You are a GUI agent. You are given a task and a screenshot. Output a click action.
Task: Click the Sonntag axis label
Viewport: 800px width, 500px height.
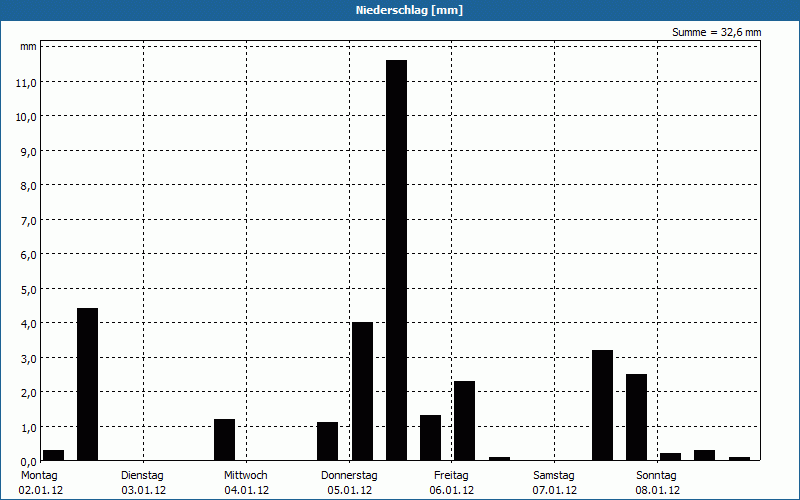656,476
